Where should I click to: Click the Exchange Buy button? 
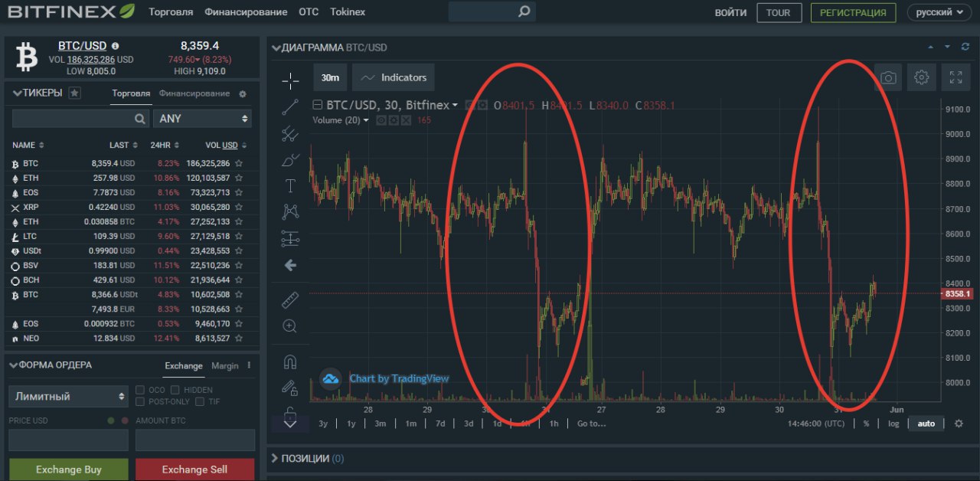pyautogui.click(x=68, y=470)
